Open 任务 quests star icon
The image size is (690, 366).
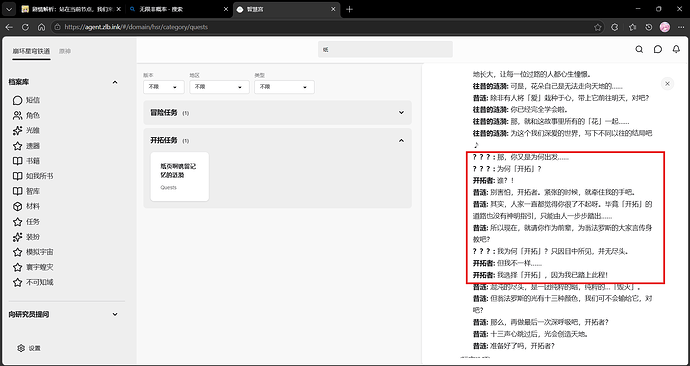[x=17, y=222]
